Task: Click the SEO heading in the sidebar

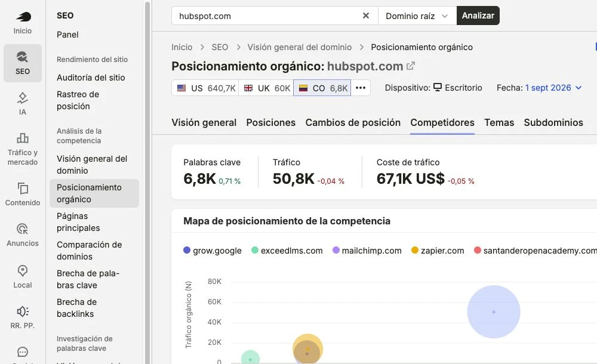Action: point(65,16)
